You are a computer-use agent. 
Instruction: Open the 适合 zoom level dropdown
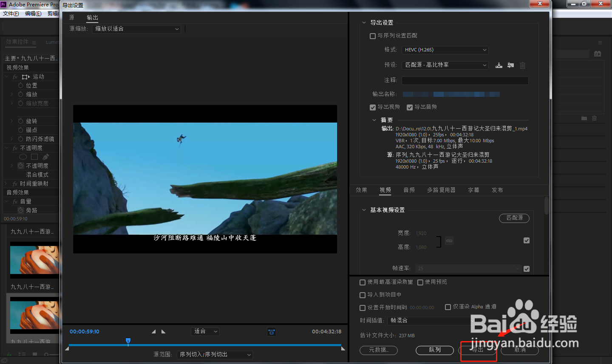coord(205,331)
